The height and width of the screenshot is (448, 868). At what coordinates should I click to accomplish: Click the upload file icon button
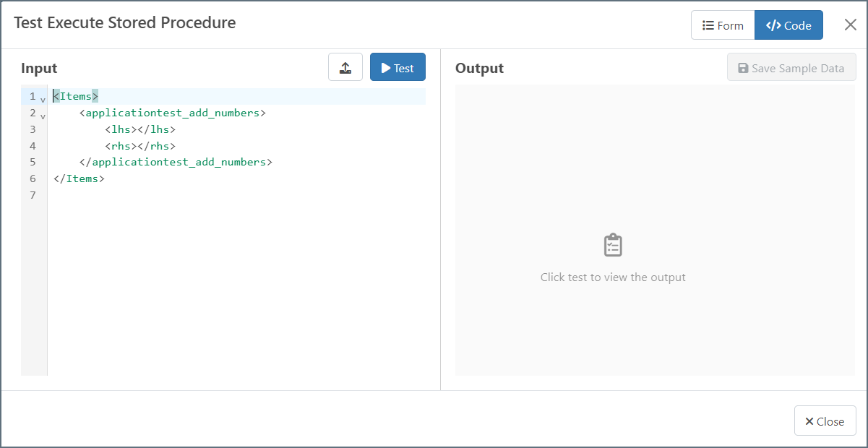point(345,67)
